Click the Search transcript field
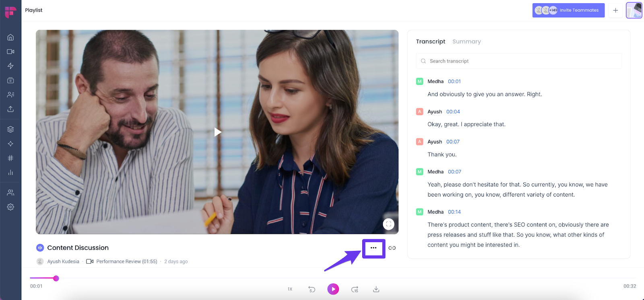This screenshot has width=644, height=300. (519, 61)
